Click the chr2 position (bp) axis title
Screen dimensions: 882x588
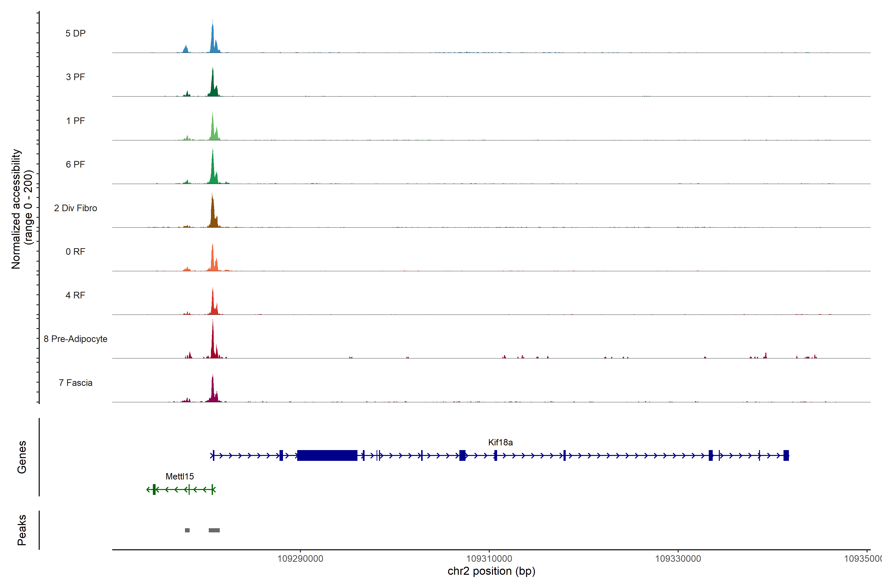[491, 571]
